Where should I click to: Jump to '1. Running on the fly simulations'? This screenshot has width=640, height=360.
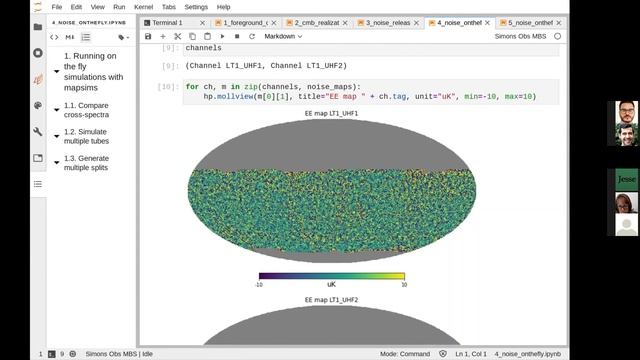[x=93, y=72]
